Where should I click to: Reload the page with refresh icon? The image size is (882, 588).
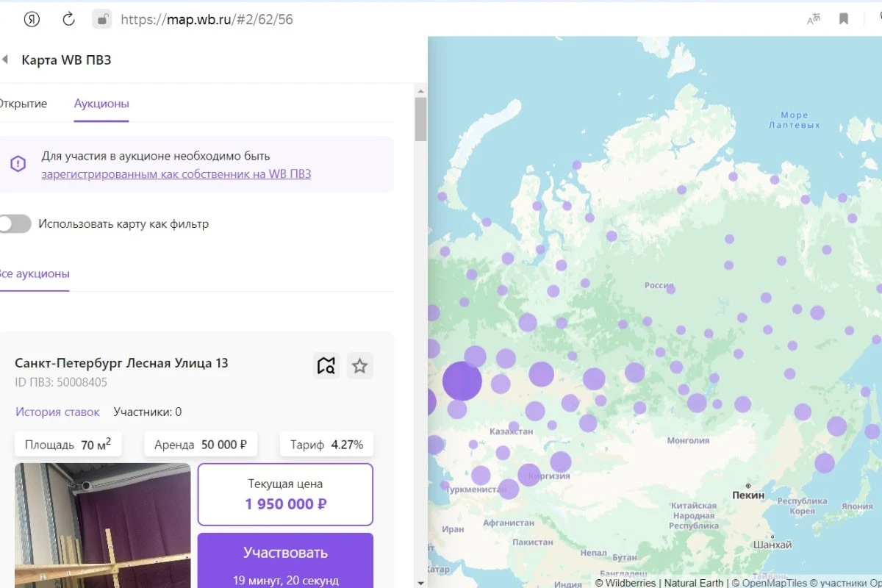68,19
